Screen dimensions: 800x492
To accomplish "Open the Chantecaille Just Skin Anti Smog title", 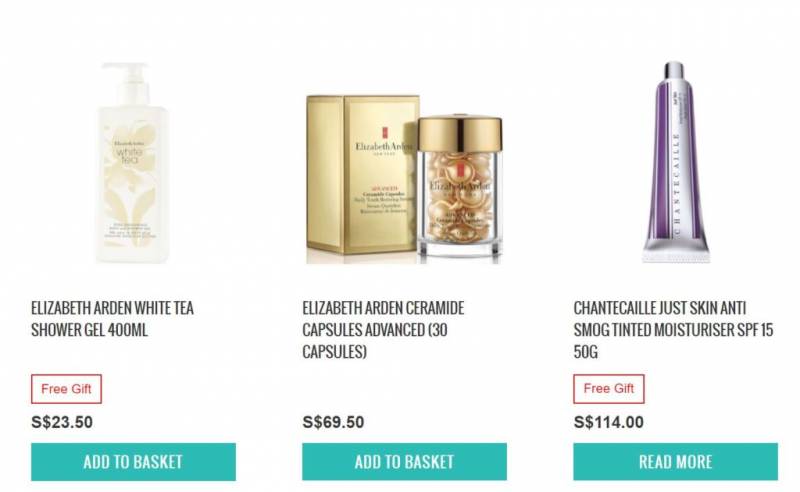I will point(673,330).
